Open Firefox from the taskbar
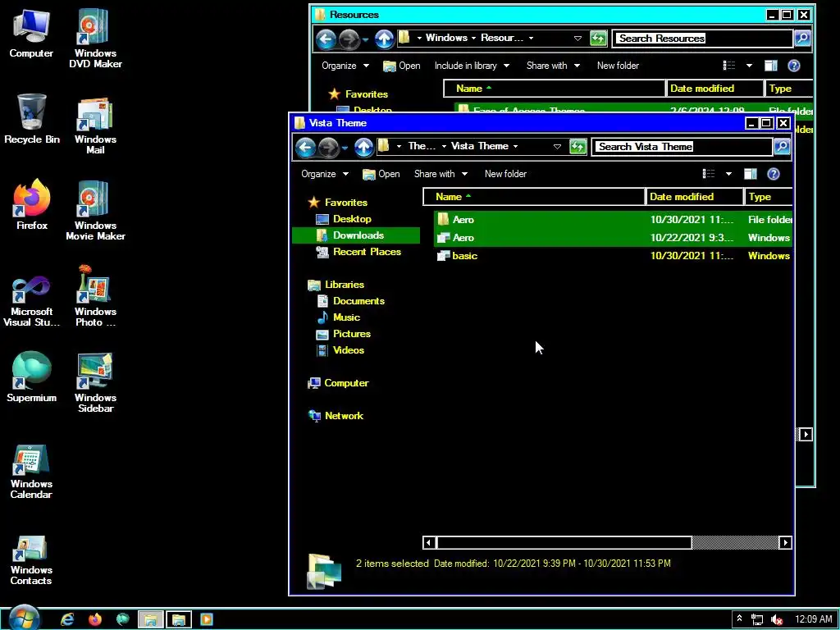This screenshot has height=630, width=840. coord(95,619)
